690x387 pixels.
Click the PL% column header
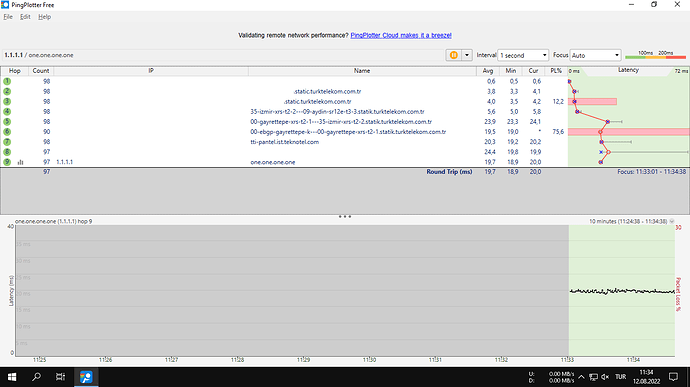pos(556,71)
